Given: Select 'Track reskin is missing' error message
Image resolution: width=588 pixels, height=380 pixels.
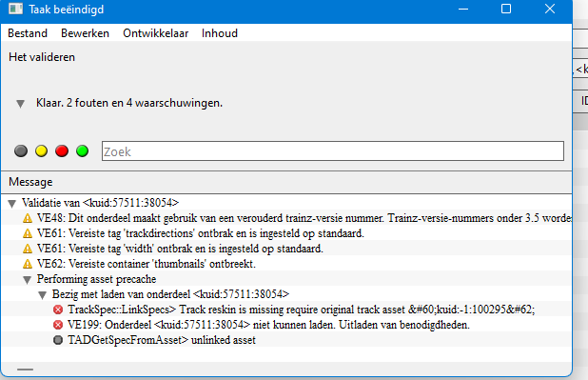Looking at the screenshot, I should (x=301, y=310).
